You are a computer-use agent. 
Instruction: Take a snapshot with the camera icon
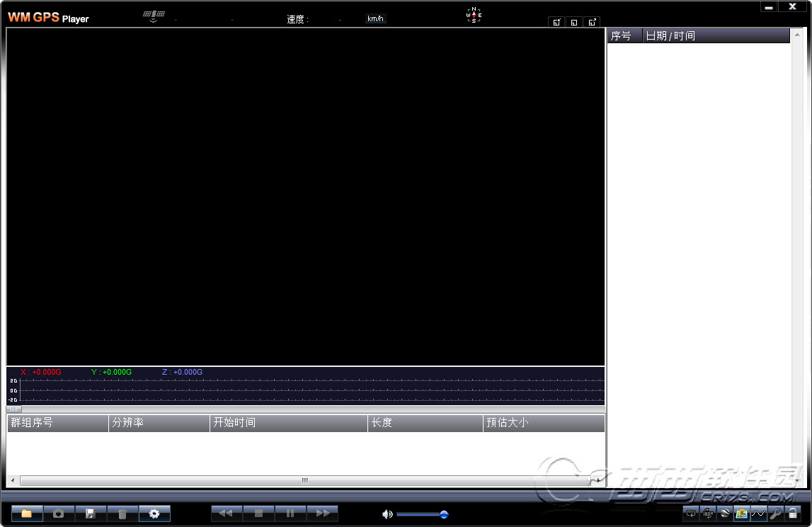point(59,514)
